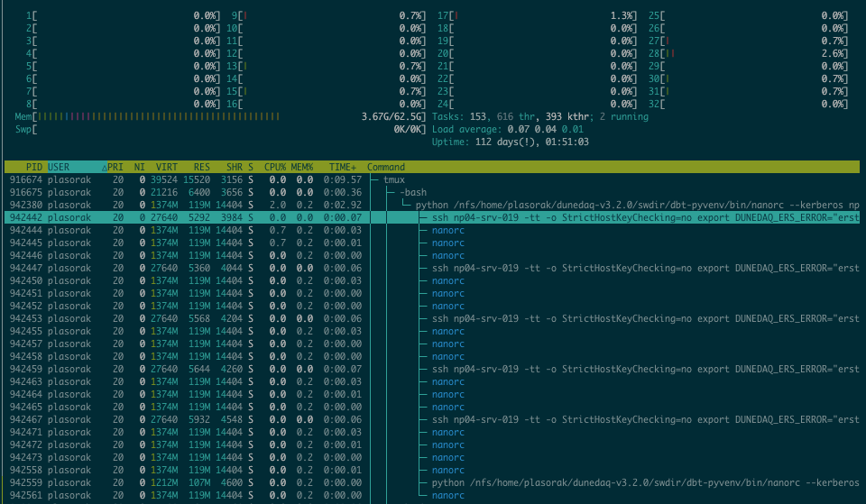
Task: Click the Swp swap meter bar
Action: pos(220,129)
